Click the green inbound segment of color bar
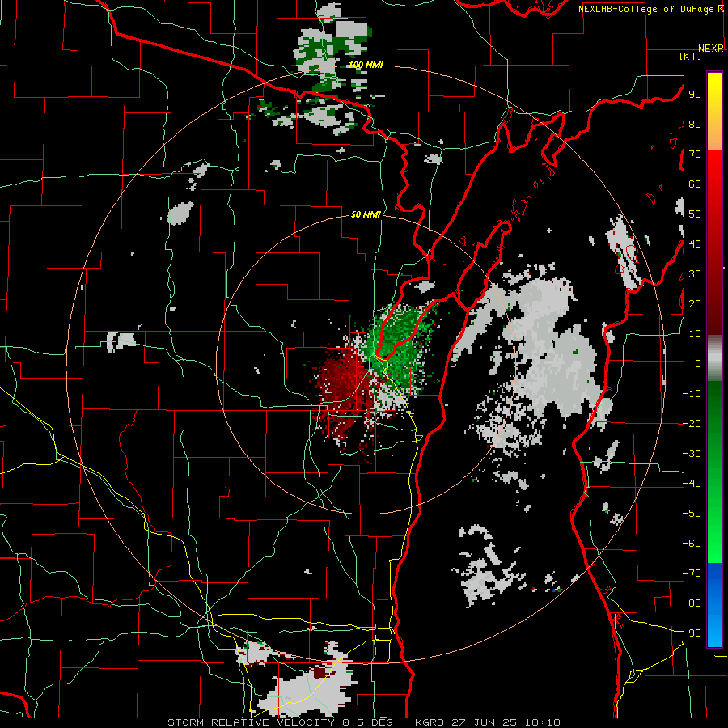The width and height of the screenshot is (728, 728). coord(714,472)
